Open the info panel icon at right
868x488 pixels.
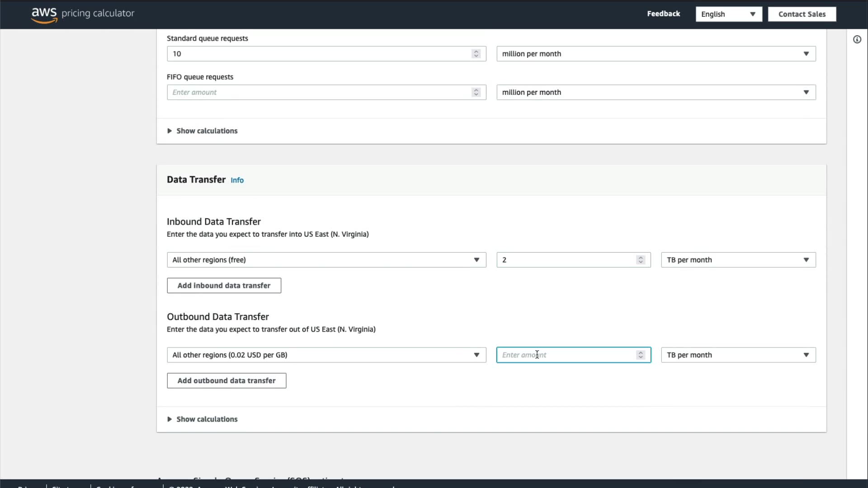(x=857, y=39)
